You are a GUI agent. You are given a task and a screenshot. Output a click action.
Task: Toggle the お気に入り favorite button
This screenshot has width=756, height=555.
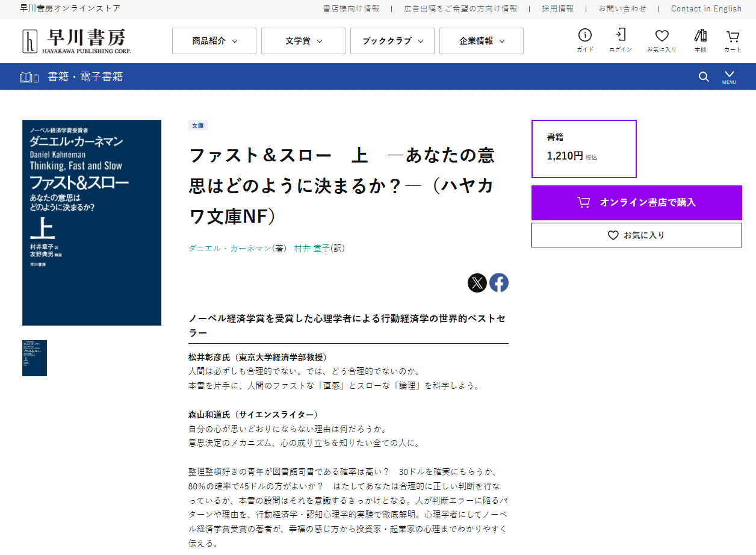[x=637, y=235]
